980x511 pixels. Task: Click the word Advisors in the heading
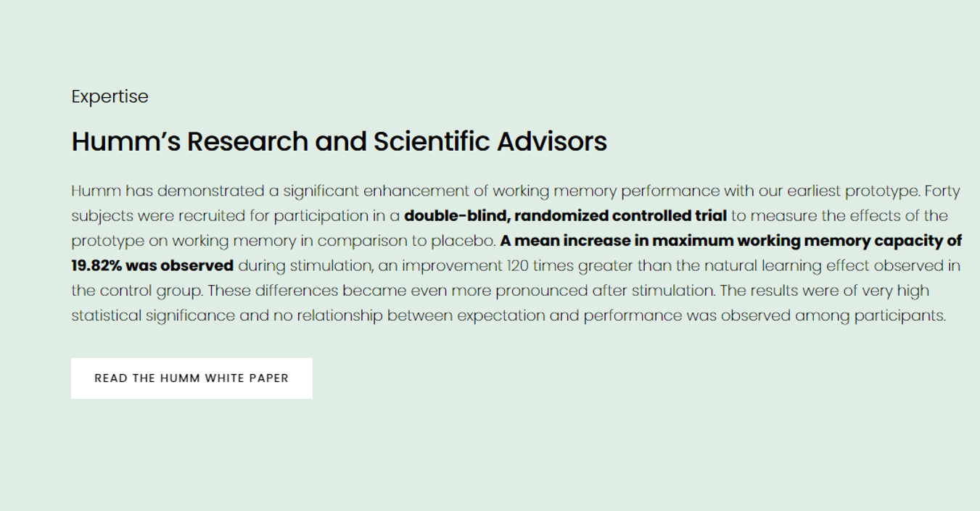[x=552, y=141]
